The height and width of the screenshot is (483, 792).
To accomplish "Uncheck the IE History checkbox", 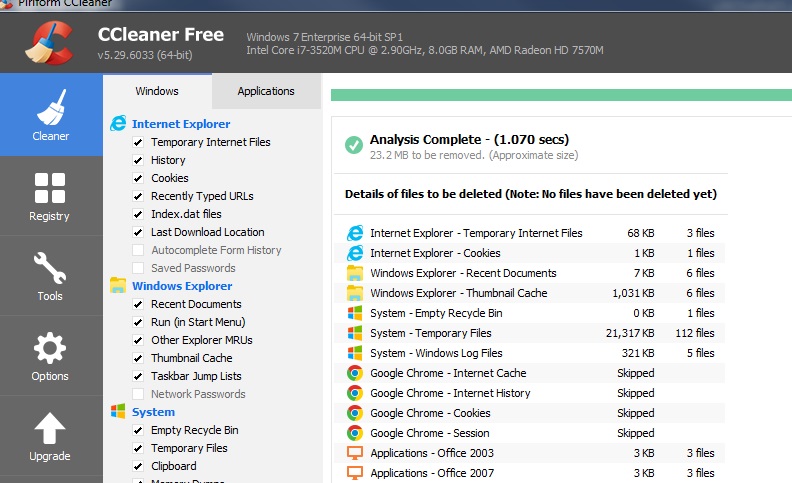I will coord(138,160).
